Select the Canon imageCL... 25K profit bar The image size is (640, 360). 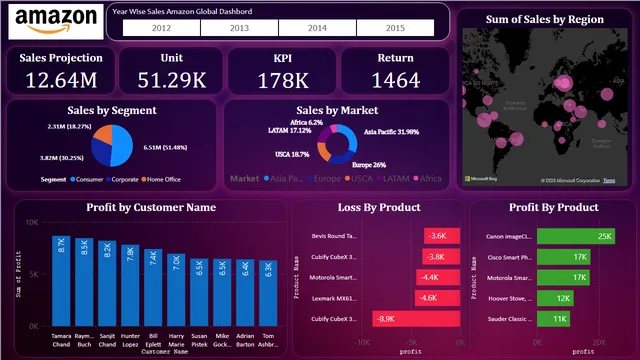[x=576, y=236]
